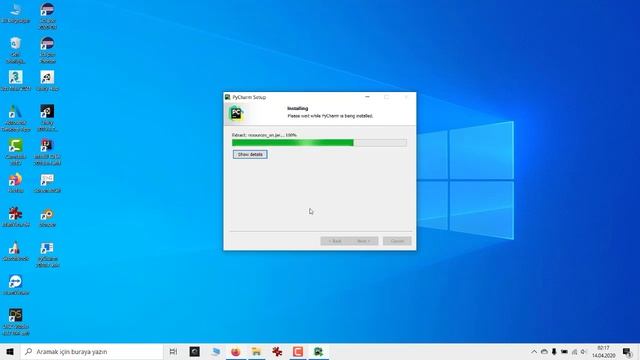
Task: Click the PyCharm logo in the setup header
Action: coord(236,113)
